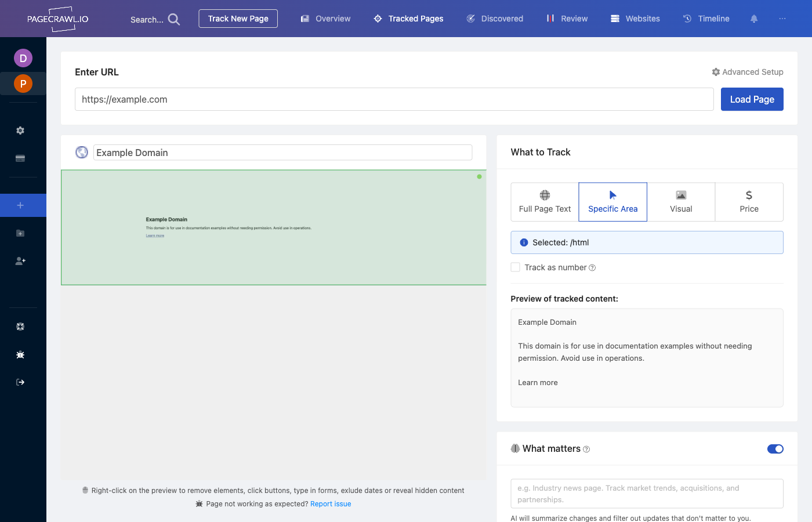Click the search magnifier icon
Viewport: 812px width, 522px height.
click(173, 19)
